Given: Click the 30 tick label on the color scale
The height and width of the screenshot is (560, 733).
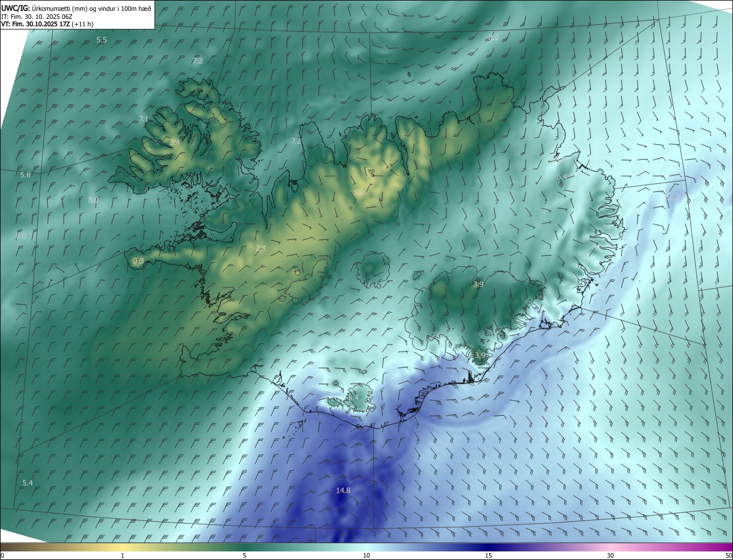Looking at the screenshot, I should (610, 555).
